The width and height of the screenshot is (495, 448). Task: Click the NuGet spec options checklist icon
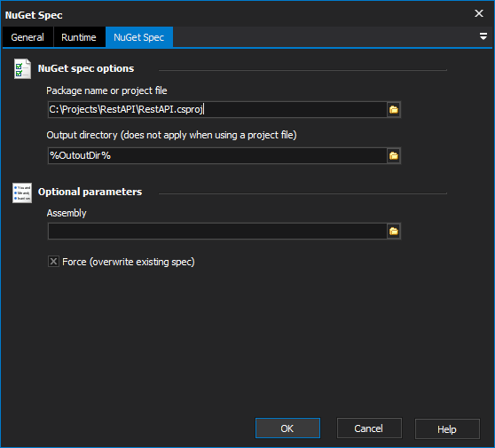[x=22, y=68]
